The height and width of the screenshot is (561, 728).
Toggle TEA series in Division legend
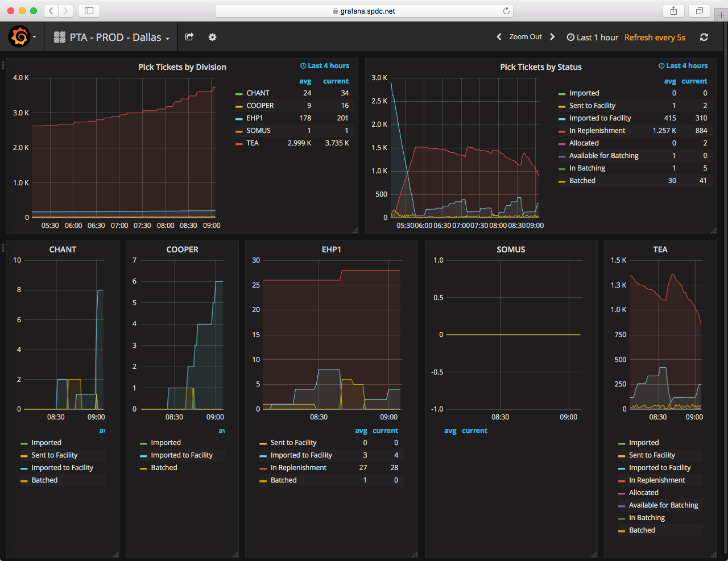coord(253,143)
